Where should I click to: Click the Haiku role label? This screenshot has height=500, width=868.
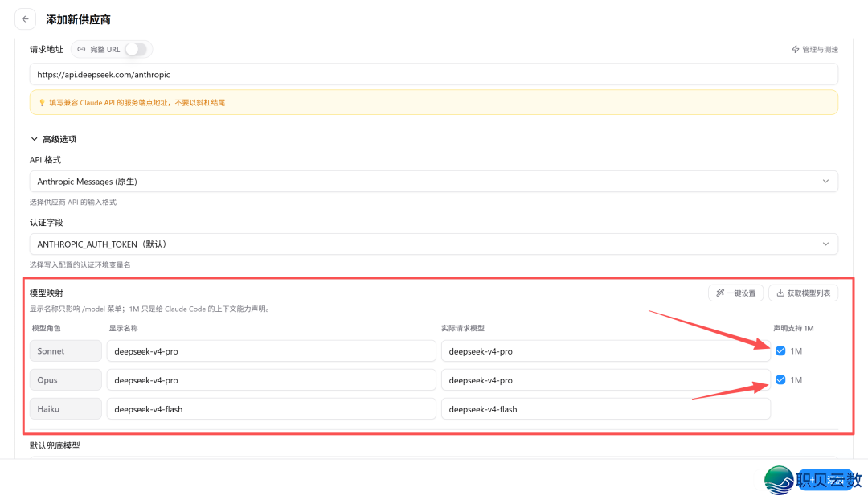65,408
